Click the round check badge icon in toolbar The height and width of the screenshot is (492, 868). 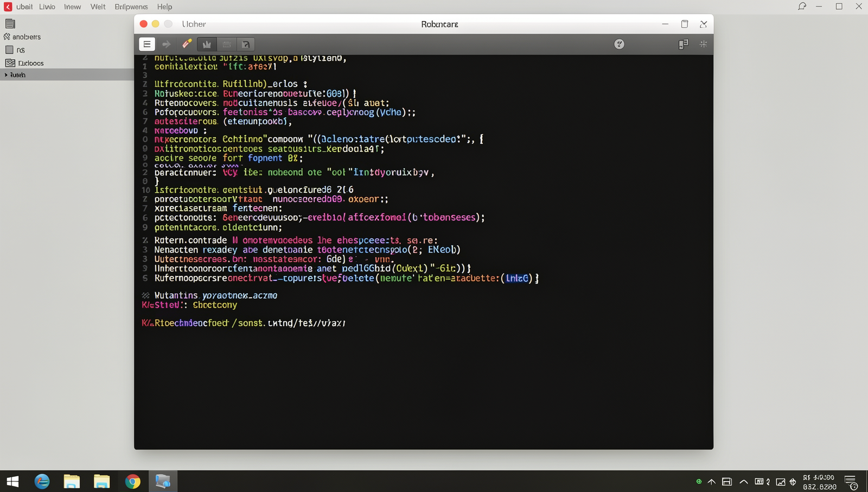619,44
